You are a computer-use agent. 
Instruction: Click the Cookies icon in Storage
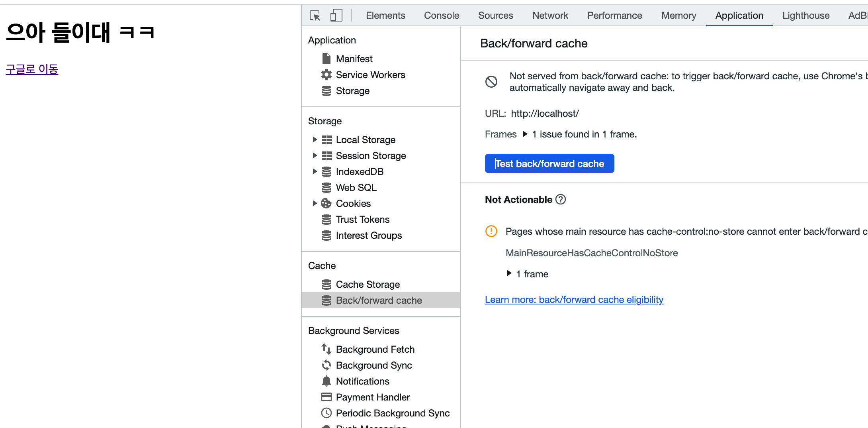click(x=326, y=203)
